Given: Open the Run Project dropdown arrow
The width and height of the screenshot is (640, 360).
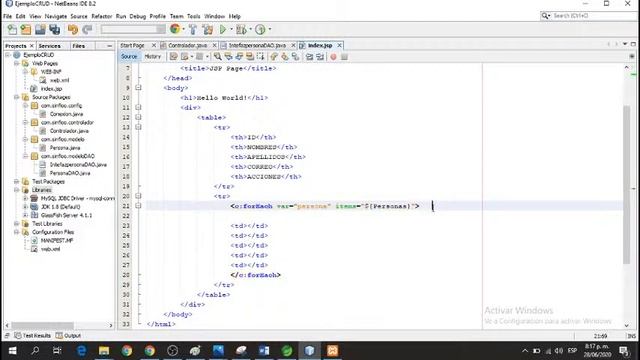Looking at the screenshot, I should tap(231, 29).
